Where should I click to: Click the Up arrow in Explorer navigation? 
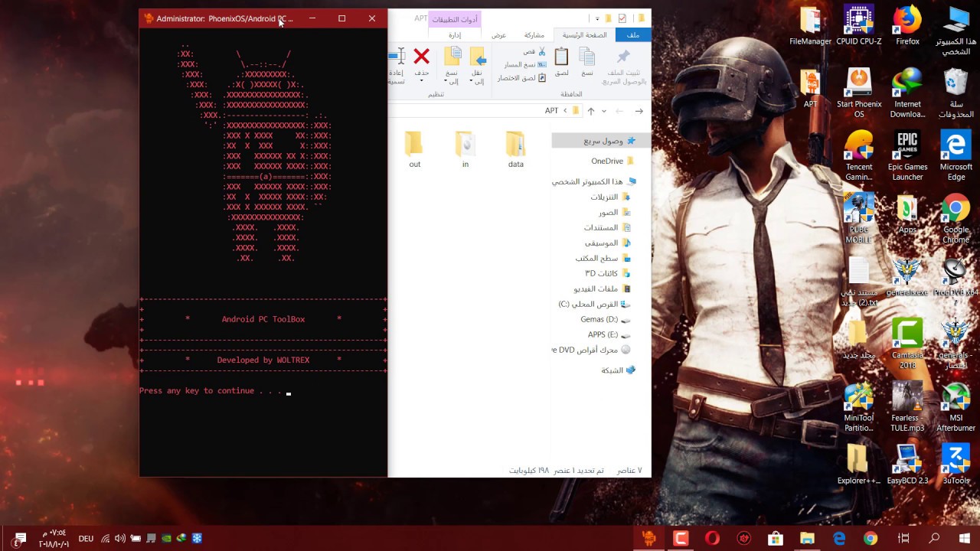tap(590, 111)
